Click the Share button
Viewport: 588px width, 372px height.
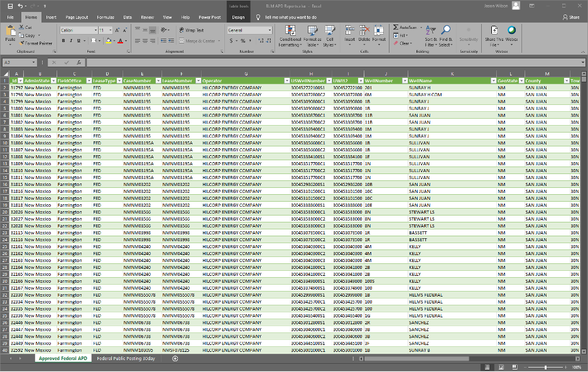(x=571, y=17)
